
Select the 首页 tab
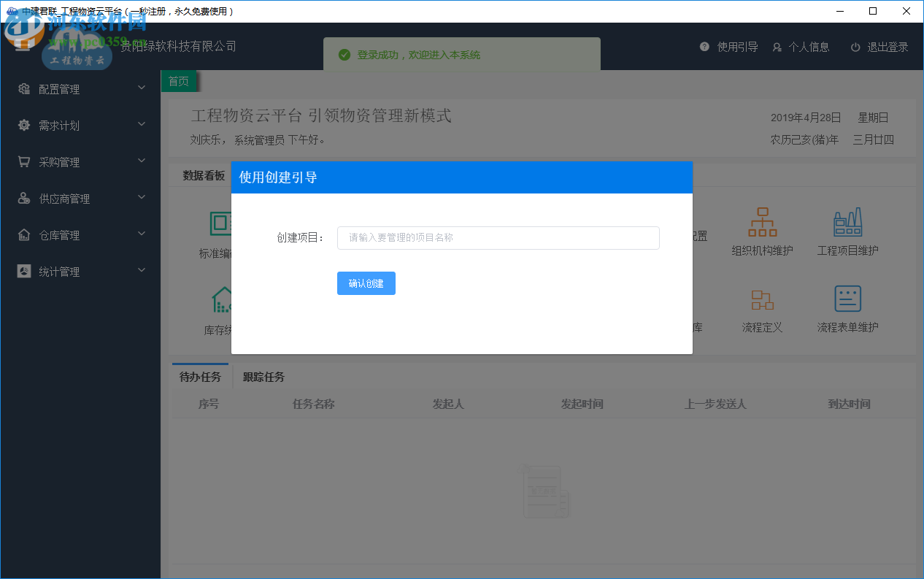[x=178, y=81]
